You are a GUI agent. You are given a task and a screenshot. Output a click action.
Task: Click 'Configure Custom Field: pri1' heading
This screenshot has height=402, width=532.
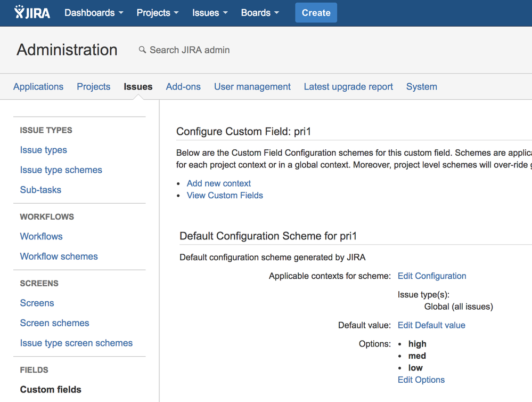pos(243,132)
